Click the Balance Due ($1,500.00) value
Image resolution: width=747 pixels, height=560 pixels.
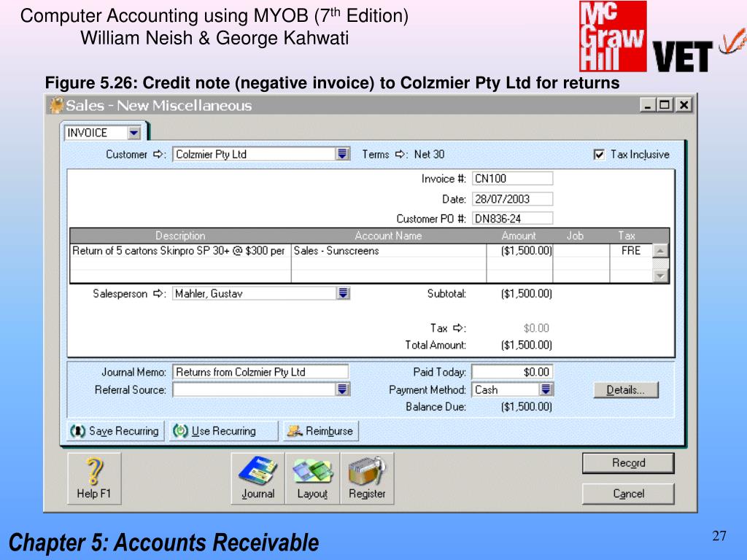527,407
